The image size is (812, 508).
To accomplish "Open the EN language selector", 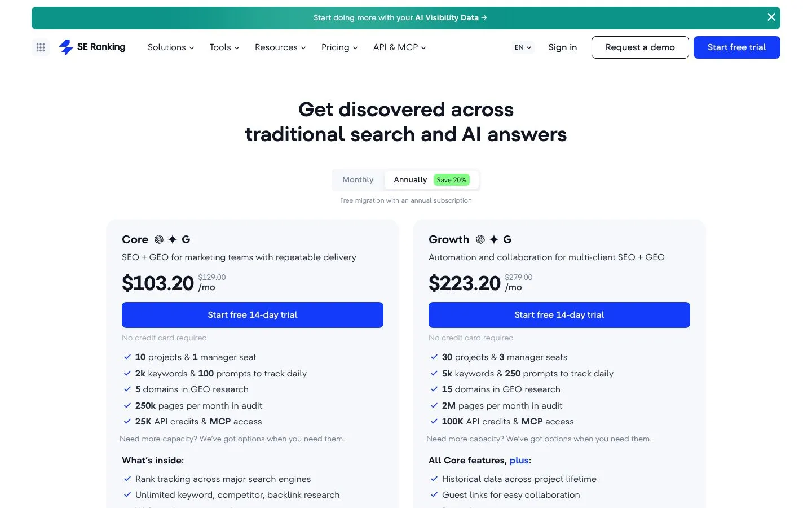I will 523,47.
